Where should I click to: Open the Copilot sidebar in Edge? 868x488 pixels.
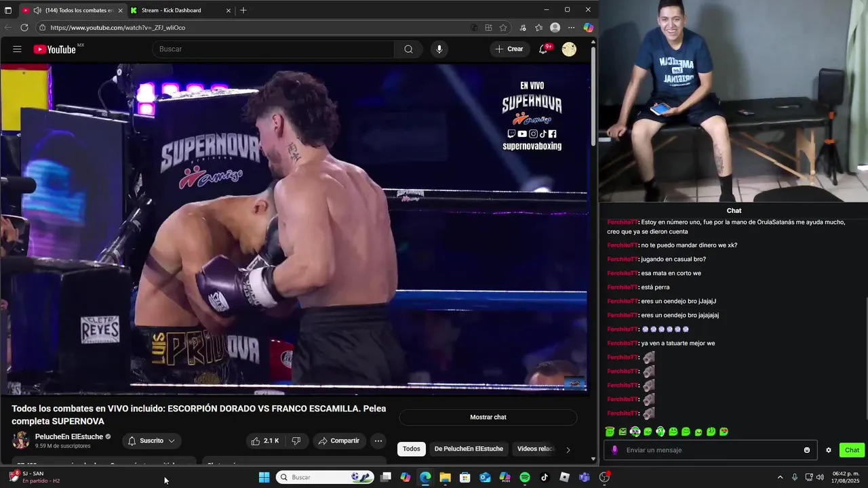click(588, 28)
